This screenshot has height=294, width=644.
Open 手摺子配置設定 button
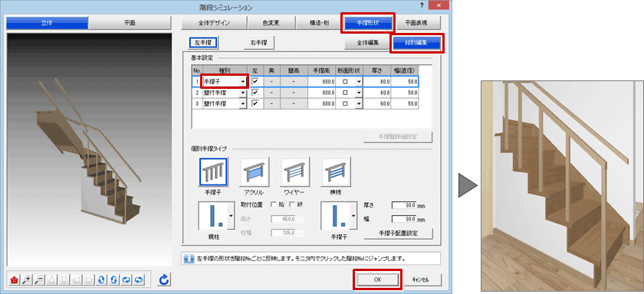(x=399, y=234)
